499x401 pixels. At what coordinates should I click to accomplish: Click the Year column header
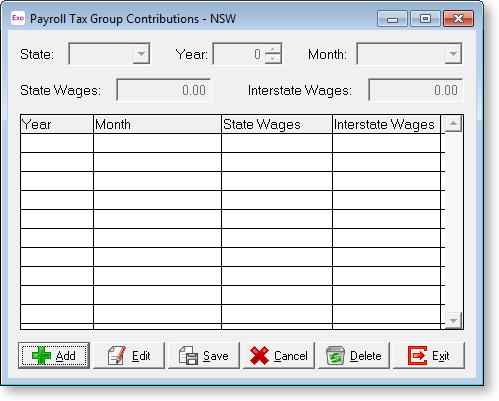pos(57,124)
